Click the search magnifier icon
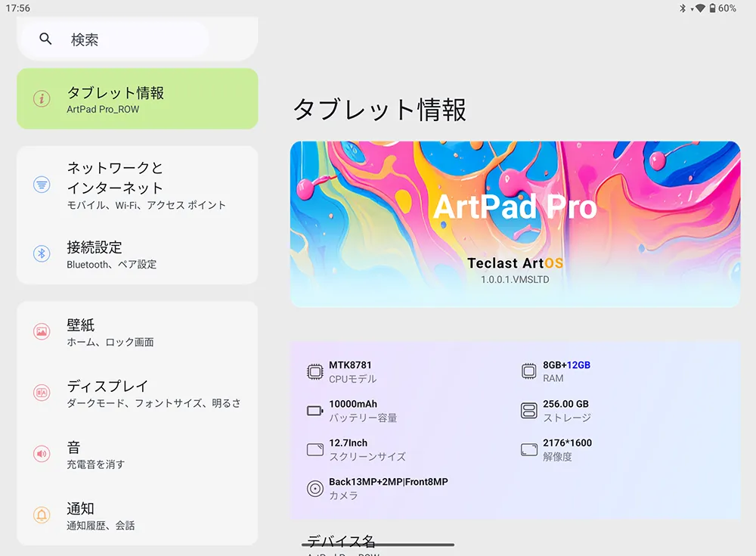 [x=45, y=39]
